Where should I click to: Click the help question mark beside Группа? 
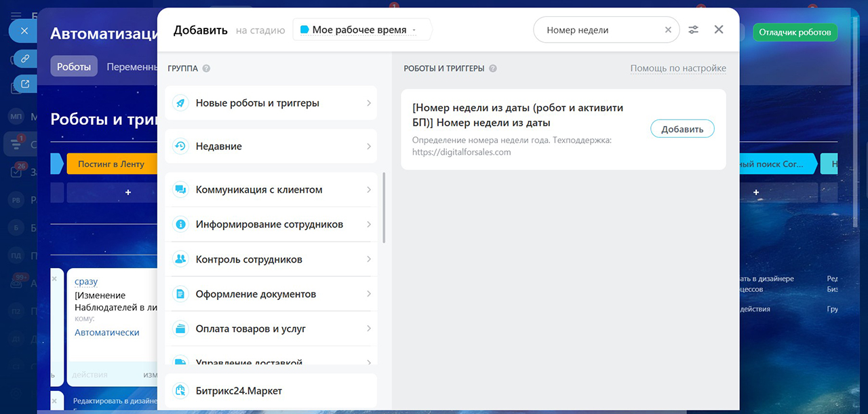[206, 69]
